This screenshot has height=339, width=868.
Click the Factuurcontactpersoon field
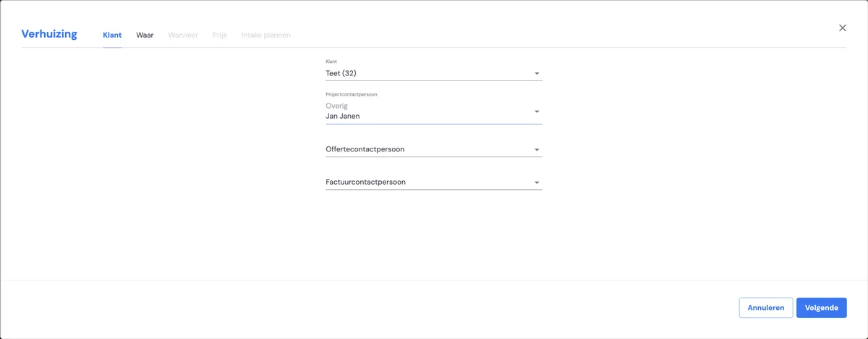(434, 182)
